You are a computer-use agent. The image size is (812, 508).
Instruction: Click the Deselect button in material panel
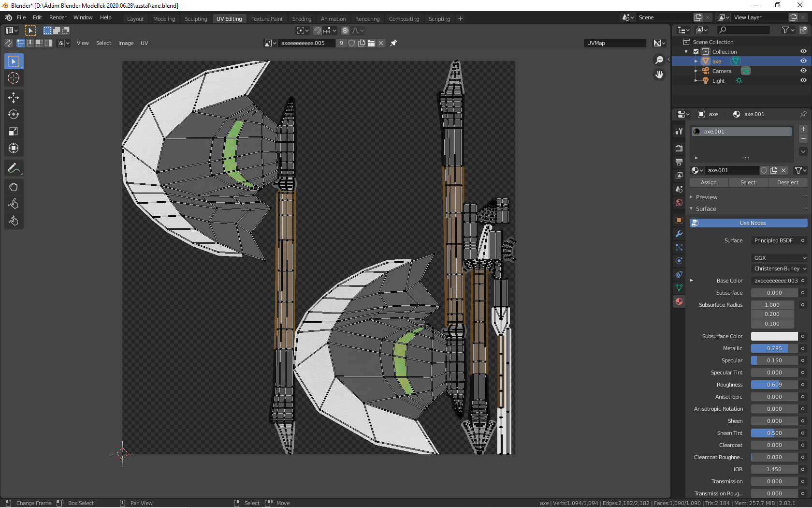pos(788,182)
